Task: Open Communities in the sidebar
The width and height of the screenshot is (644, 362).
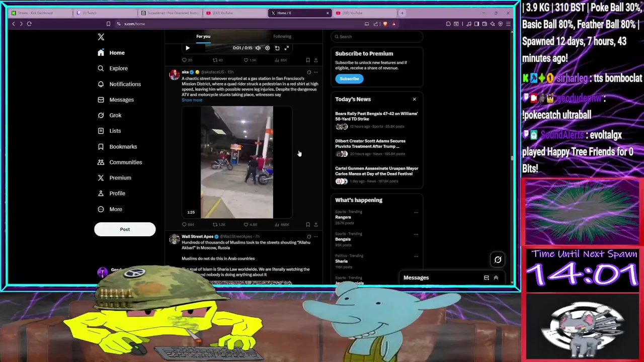Action: [x=120, y=162]
